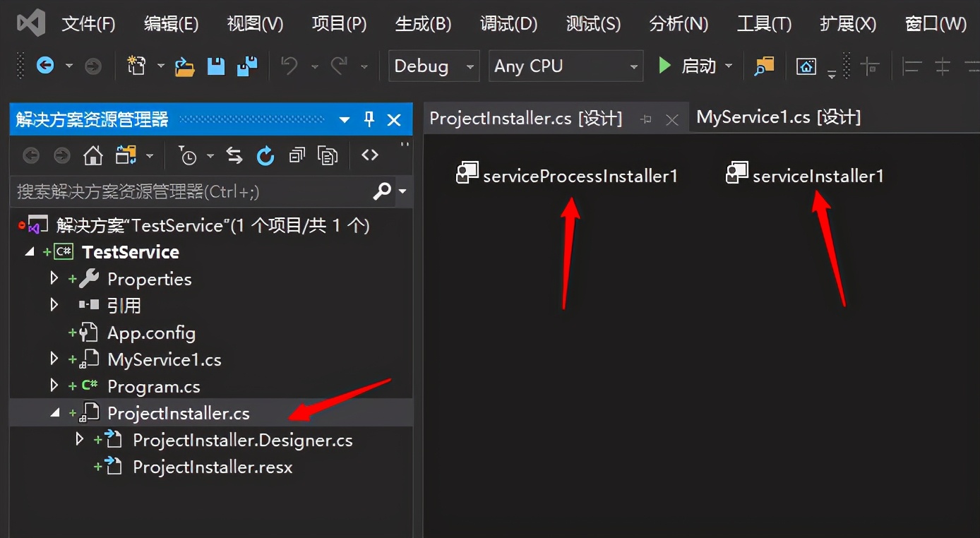Open the 分析(N) menu
The image size is (980, 538).
tap(679, 24)
